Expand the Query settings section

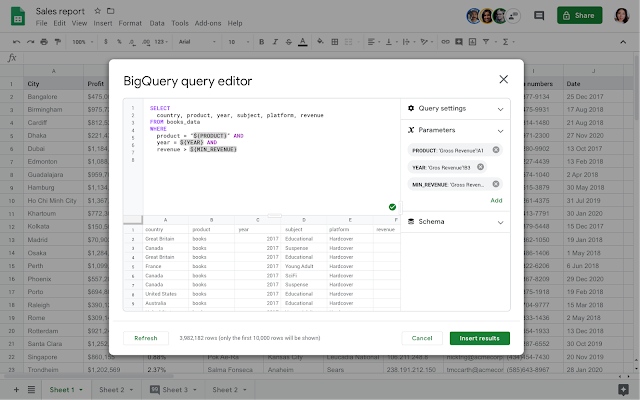500,108
